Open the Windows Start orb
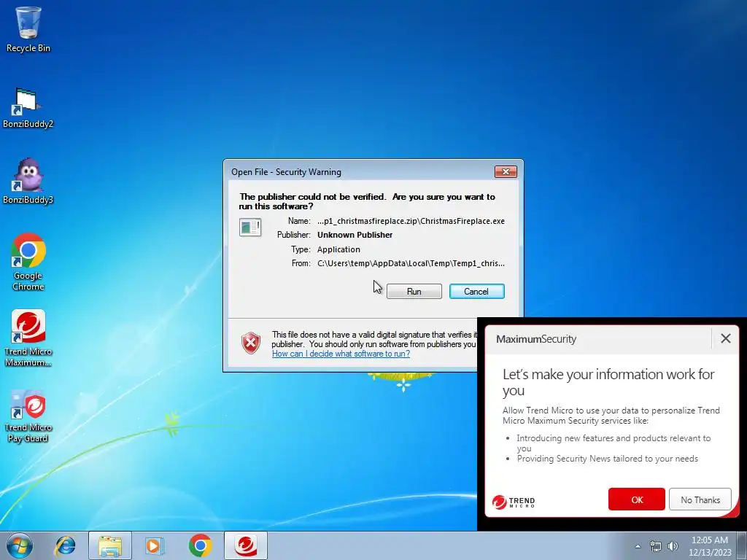 [x=20, y=545]
